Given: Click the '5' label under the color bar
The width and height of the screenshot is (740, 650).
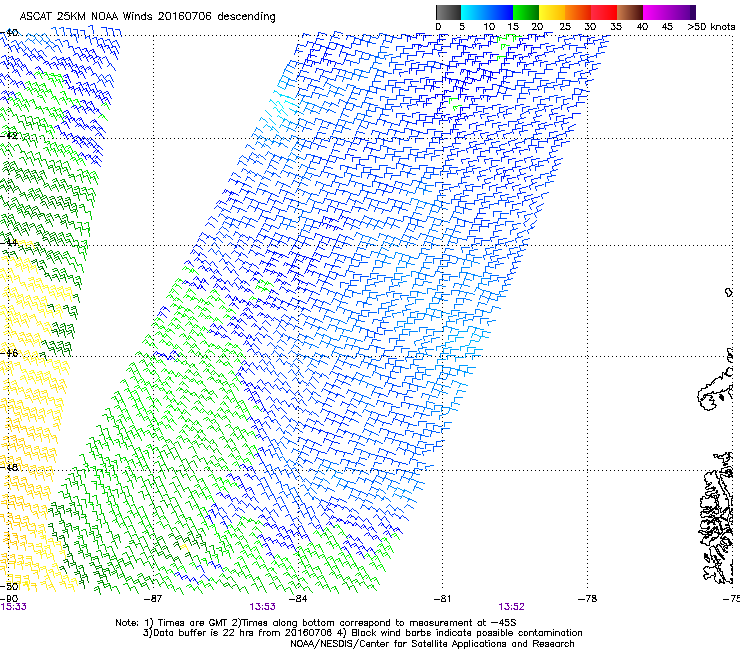Looking at the screenshot, I should [x=462, y=27].
